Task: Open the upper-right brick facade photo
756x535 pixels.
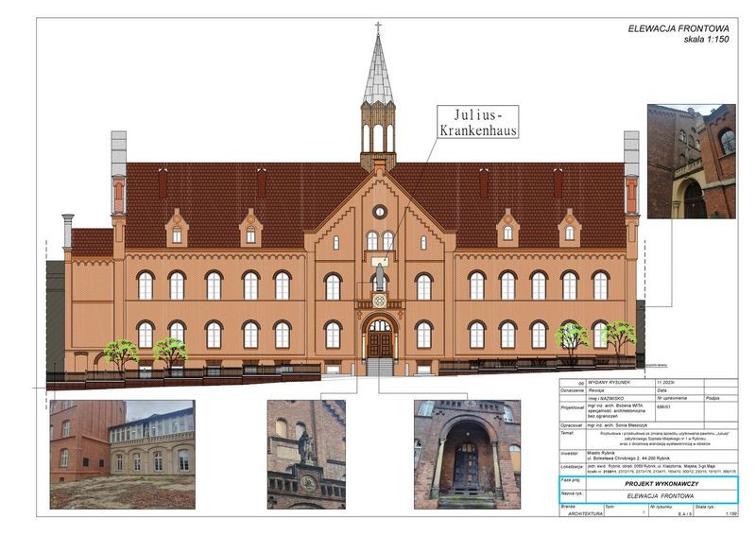Action: coord(690,162)
